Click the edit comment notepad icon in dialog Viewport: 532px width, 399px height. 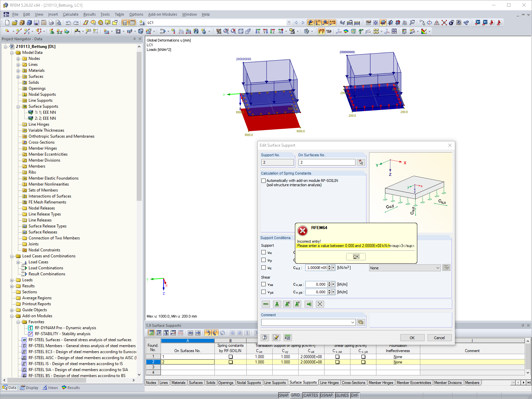click(x=276, y=337)
